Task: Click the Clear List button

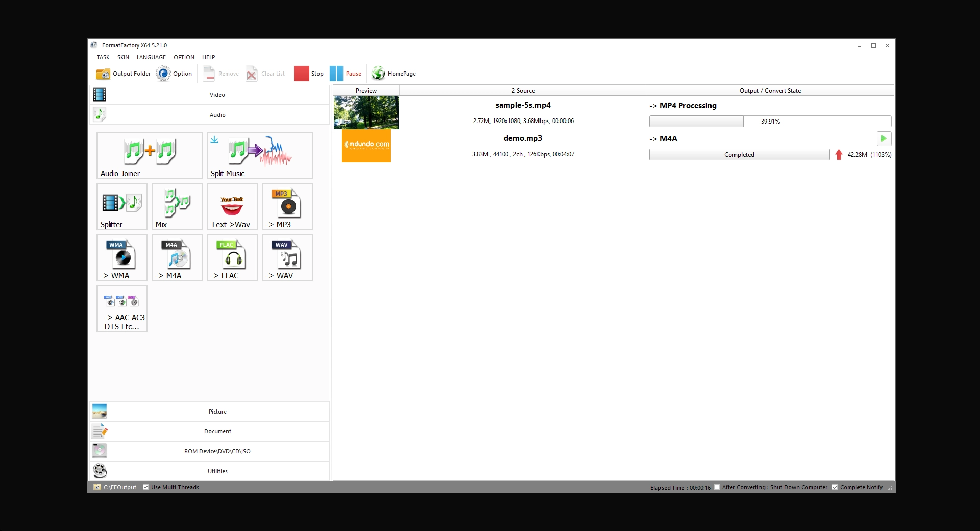Action: tap(265, 74)
